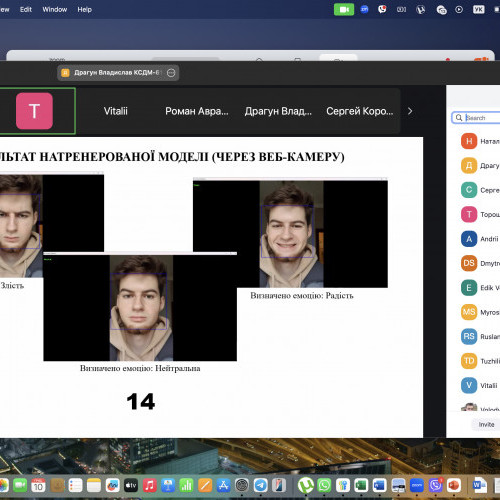500x500 pixels.
Task: Select Торош participant with pink T avatar
Action: coord(480,214)
